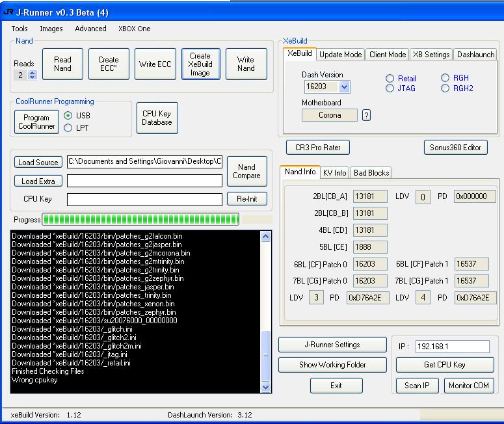The width and height of the screenshot is (504, 424).
Task: Click the Write ECC button
Action: click(155, 64)
